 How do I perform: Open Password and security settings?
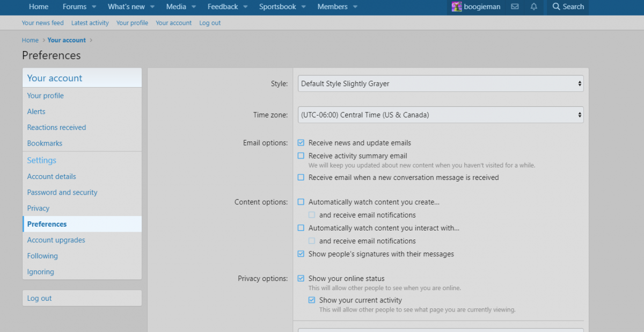click(62, 192)
